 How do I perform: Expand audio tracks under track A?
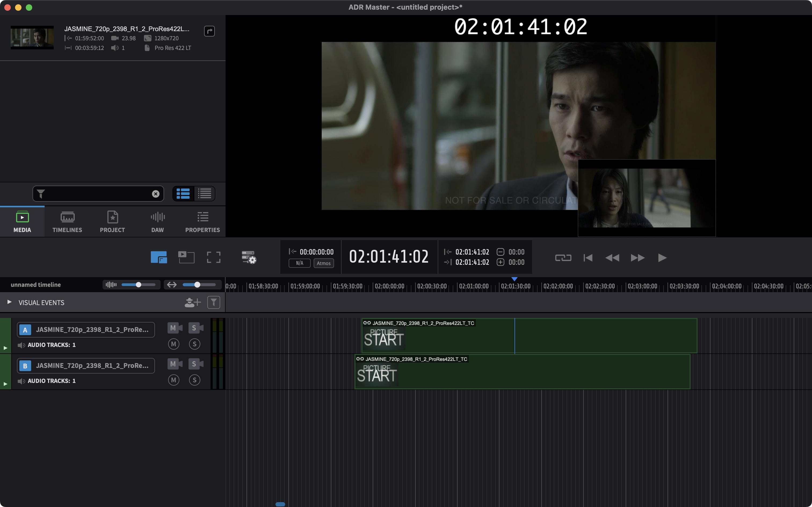point(5,345)
